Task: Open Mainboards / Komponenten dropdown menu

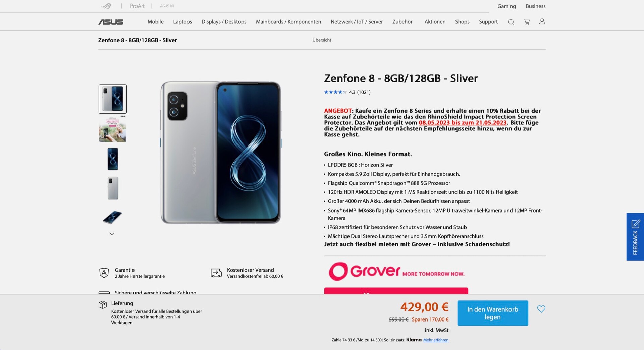Action: tap(288, 22)
